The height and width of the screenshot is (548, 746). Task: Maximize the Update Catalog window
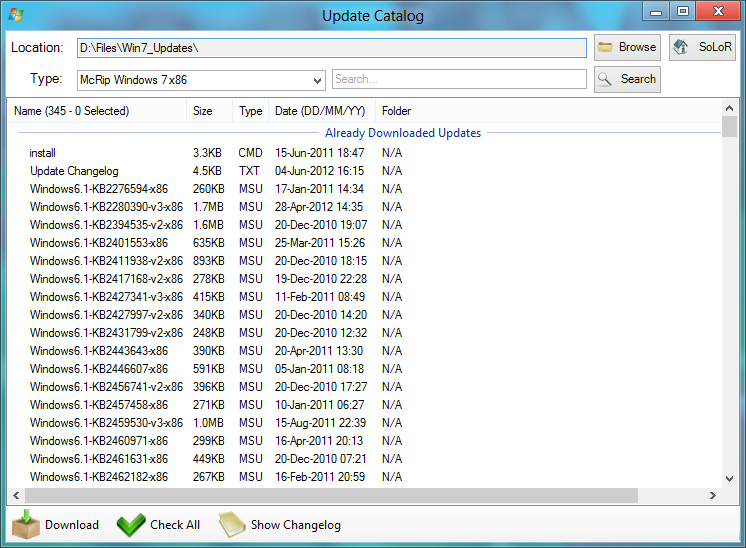pyautogui.click(x=683, y=11)
